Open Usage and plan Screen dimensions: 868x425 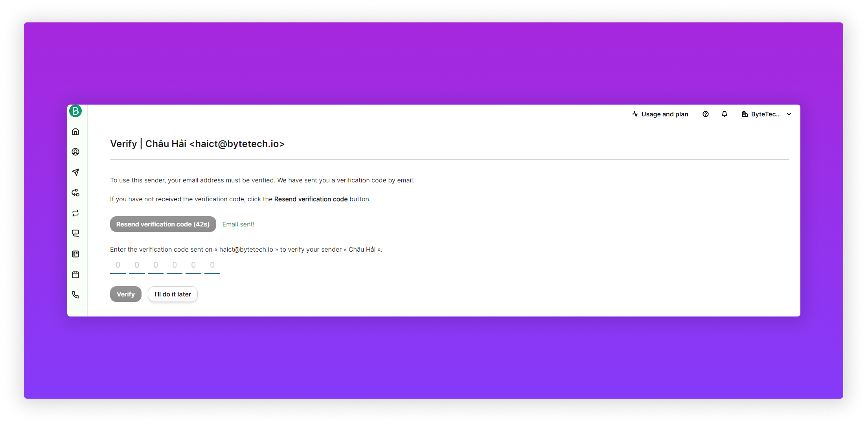click(660, 114)
